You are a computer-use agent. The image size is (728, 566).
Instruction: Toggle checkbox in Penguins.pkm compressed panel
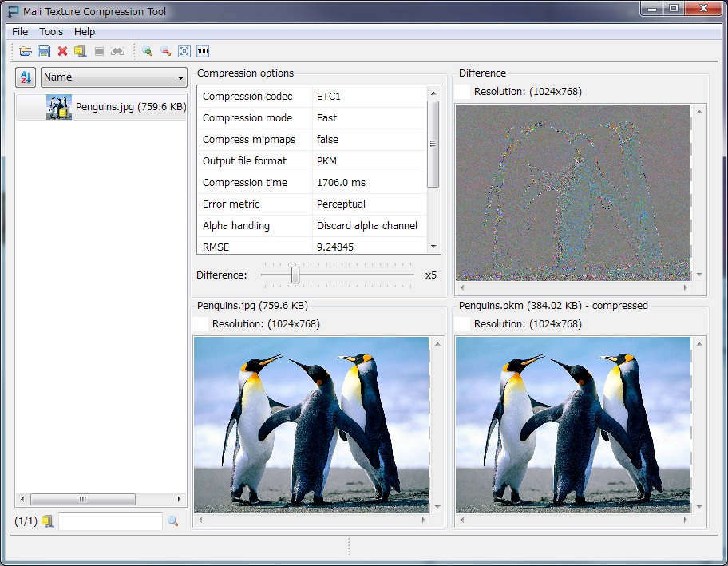click(462, 324)
